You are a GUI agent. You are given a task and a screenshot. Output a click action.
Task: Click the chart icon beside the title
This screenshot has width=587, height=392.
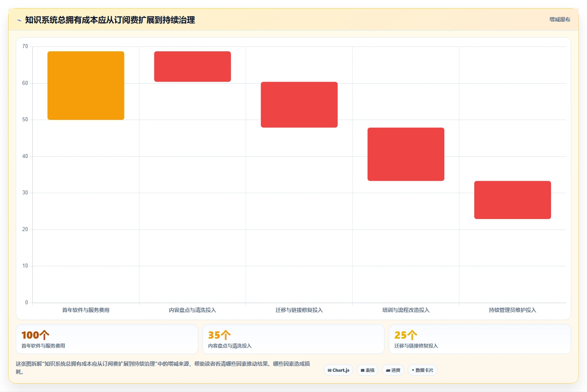pos(19,20)
